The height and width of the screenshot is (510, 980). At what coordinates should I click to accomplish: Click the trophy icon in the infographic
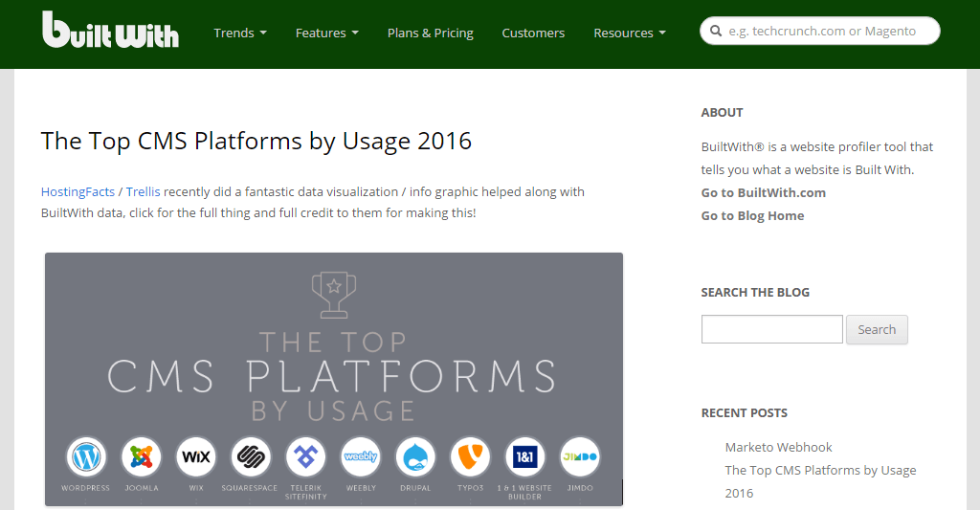coord(334,295)
